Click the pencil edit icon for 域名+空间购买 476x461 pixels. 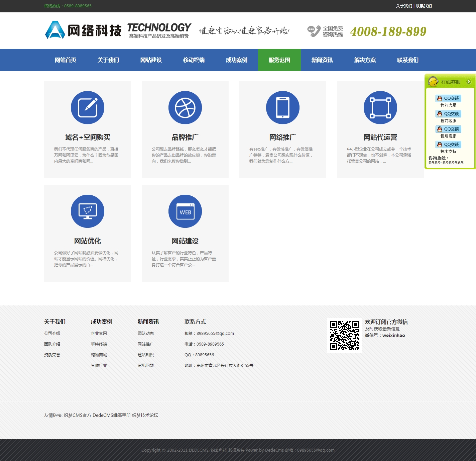pyautogui.click(x=88, y=108)
